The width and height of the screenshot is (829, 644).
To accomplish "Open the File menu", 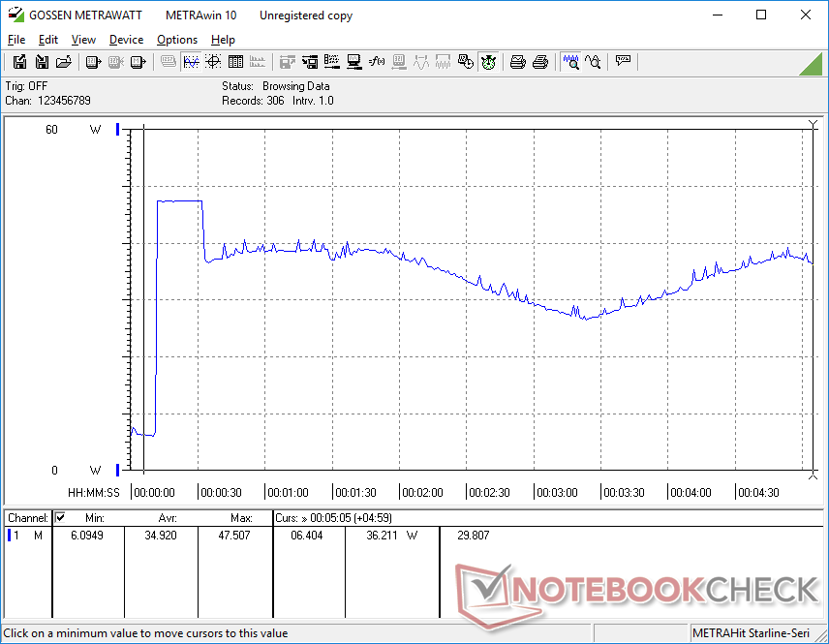I will [16, 40].
